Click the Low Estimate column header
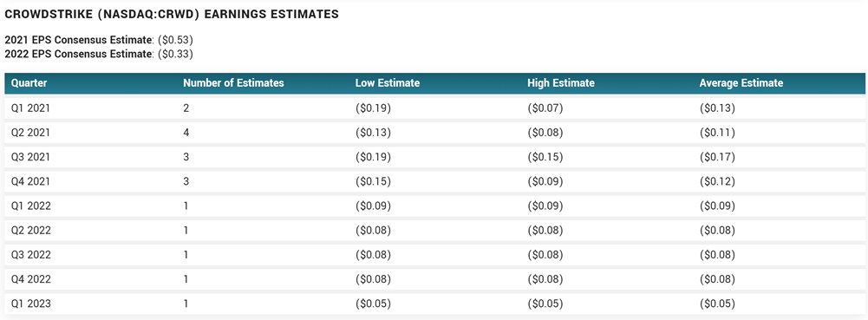Screen dimensions: 868x320 tap(388, 83)
